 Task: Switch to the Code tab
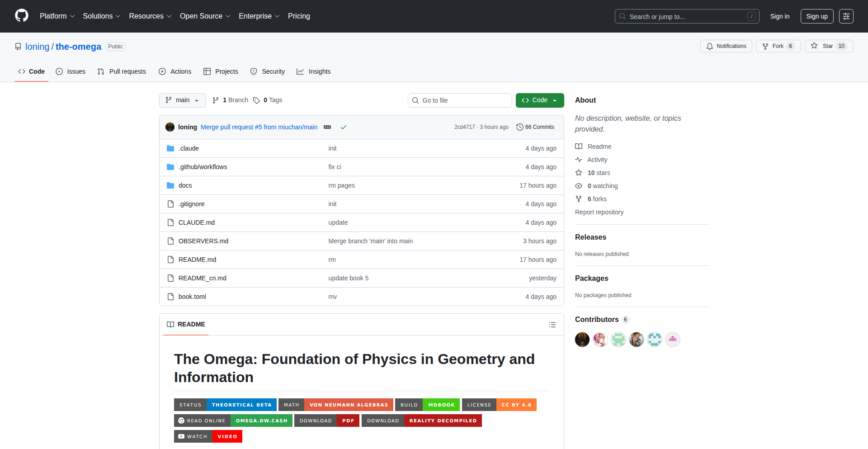(32, 71)
